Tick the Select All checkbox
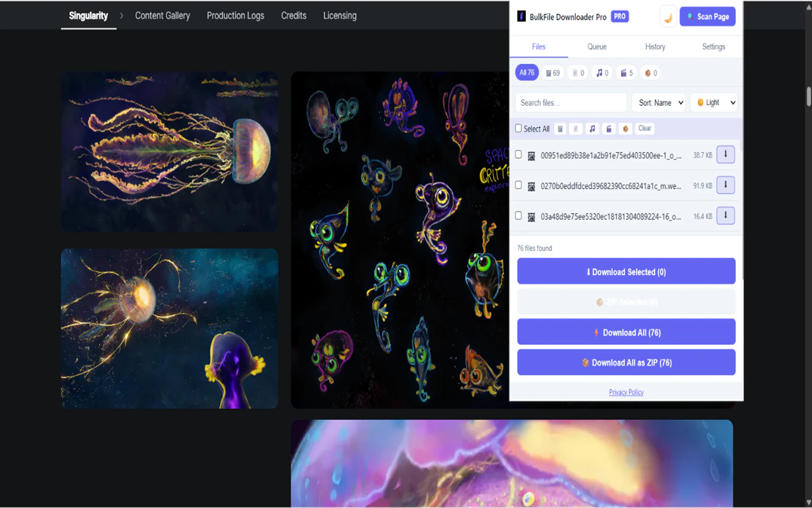Screen dimensions: 812x508 click(x=518, y=128)
